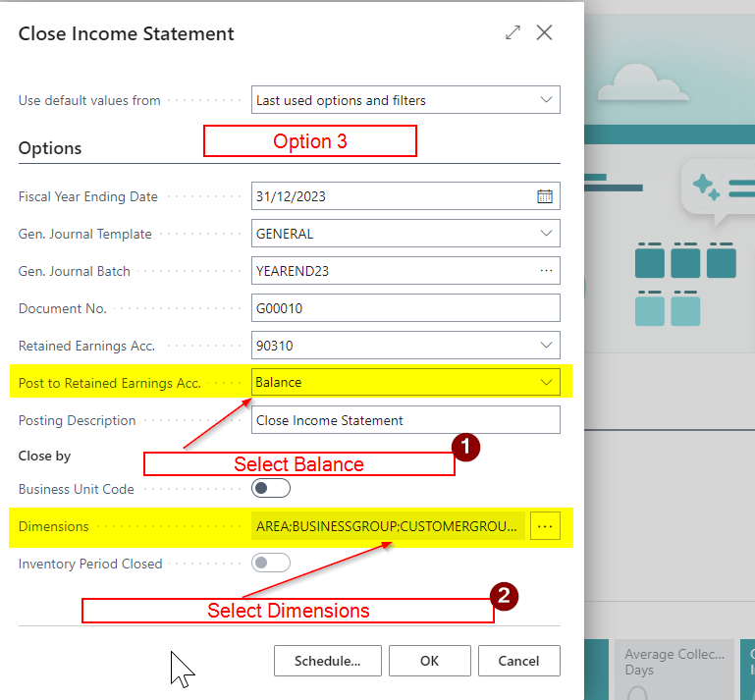Click the Posting Description text field

coord(404,420)
